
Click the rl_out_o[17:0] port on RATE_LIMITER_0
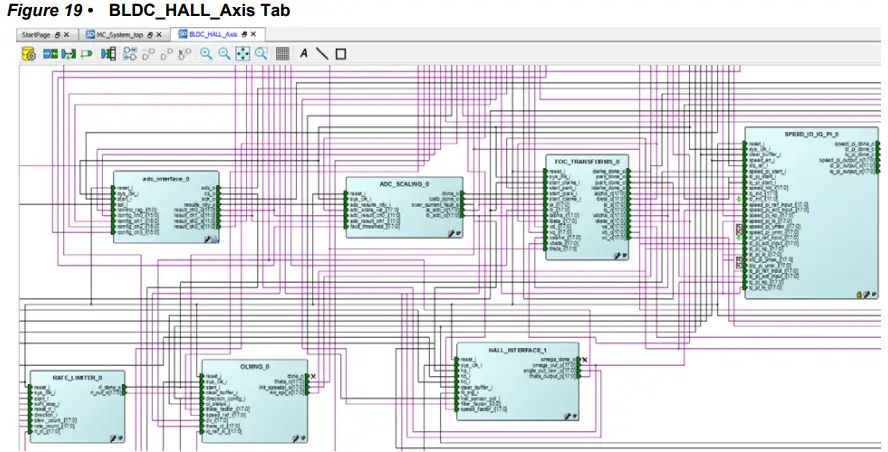[108, 392]
